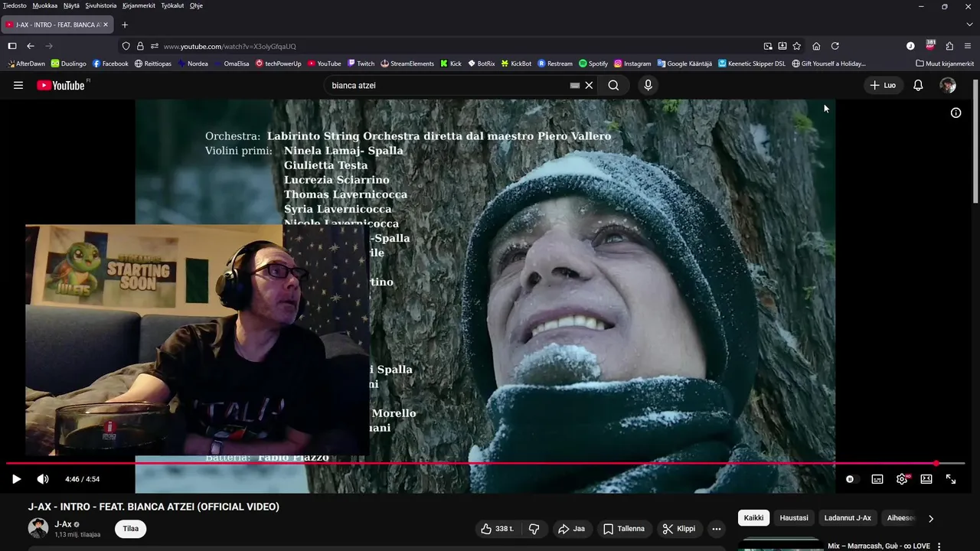
Task: Create a clip with Klippi
Action: (x=679, y=529)
